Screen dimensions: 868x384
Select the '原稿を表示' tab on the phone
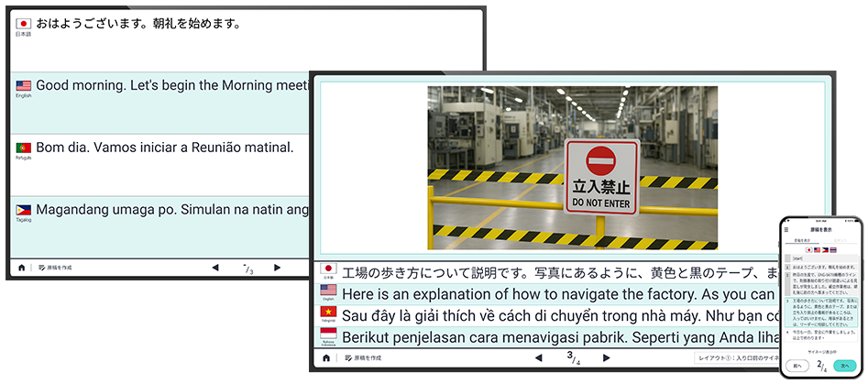[x=801, y=240]
